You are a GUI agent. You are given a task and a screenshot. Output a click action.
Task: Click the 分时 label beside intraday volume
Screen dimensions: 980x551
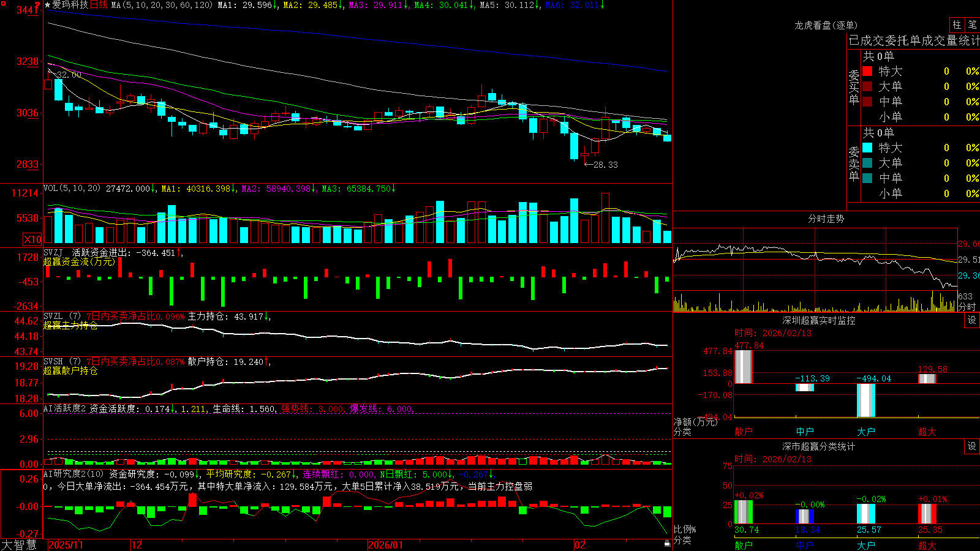(x=967, y=307)
